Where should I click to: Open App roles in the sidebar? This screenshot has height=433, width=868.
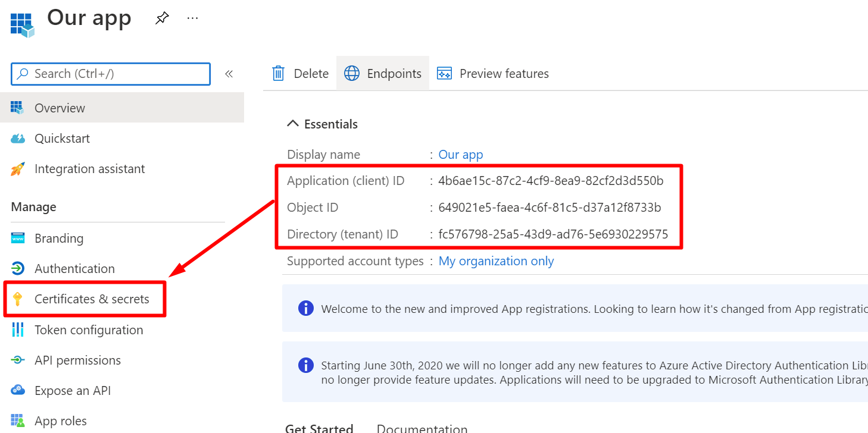[x=60, y=421]
